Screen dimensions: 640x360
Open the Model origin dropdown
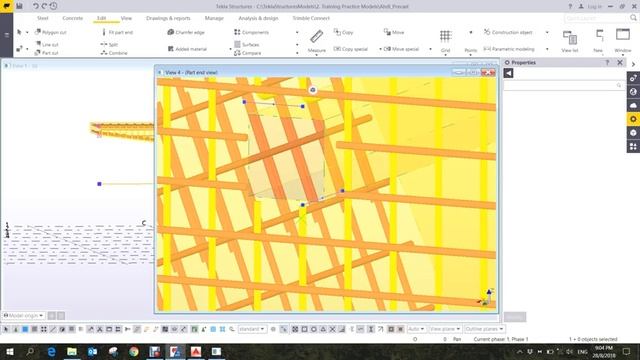pyautogui.click(x=24, y=316)
